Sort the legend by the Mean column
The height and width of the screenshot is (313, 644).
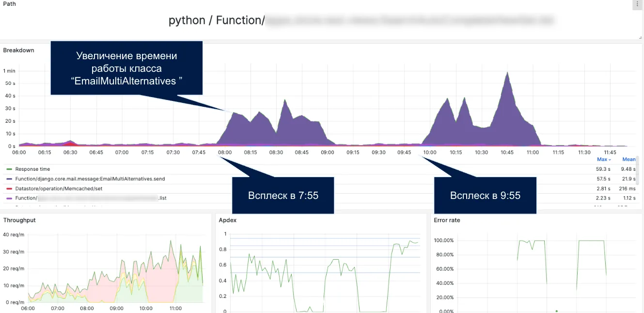(x=628, y=159)
